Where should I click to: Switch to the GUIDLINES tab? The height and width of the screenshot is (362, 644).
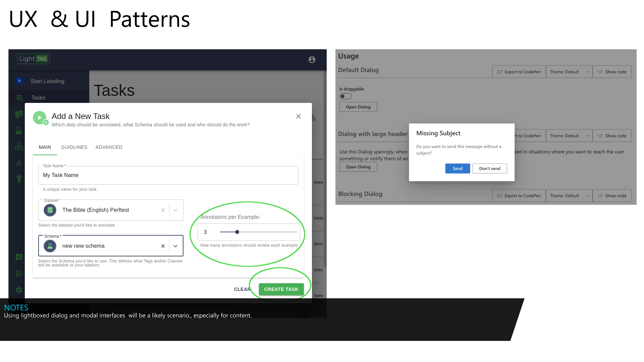[74, 147]
